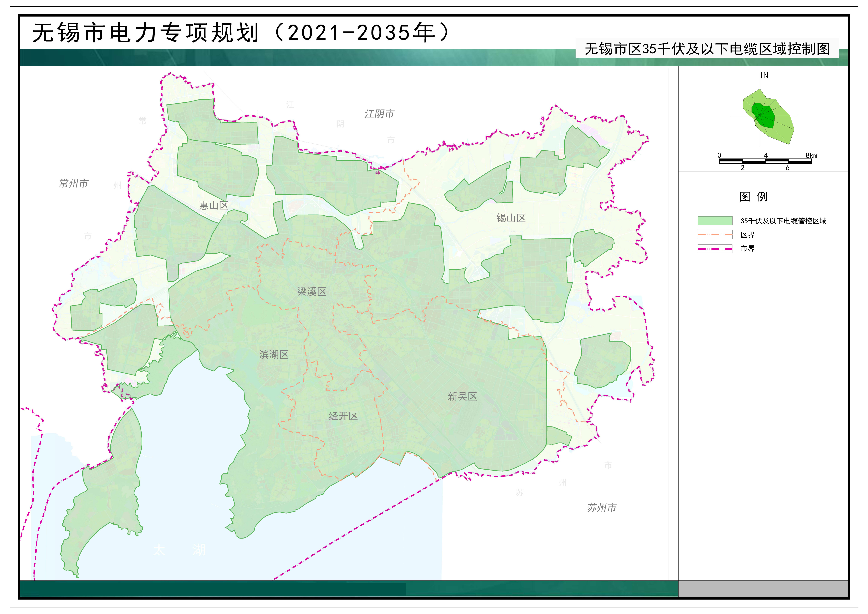Click the 图例 legend heading
868x614 pixels.
(753, 197)
